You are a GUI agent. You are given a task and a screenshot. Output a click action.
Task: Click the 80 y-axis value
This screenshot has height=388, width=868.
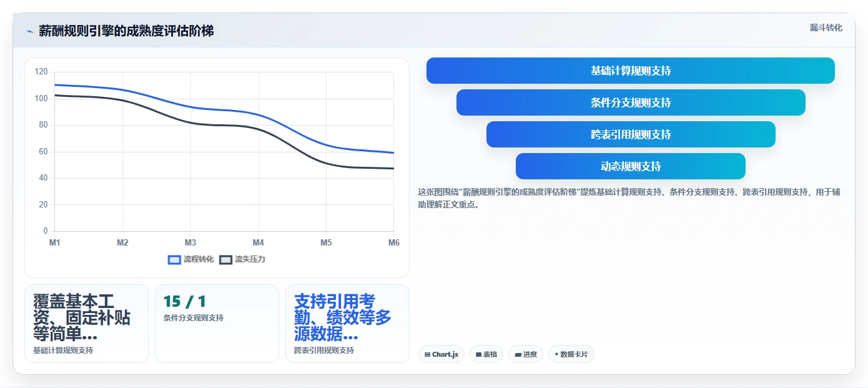click(43, 125)
